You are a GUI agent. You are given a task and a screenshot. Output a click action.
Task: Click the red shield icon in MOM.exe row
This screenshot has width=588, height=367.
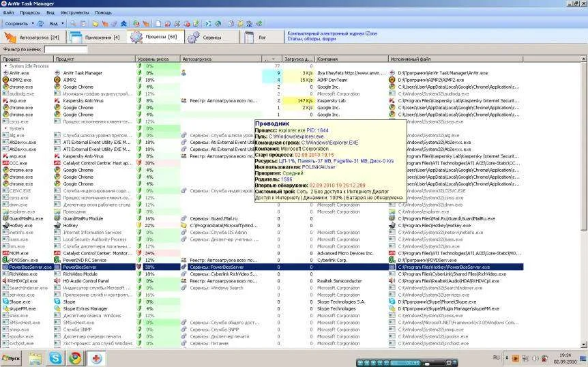[x=140, y=253]
